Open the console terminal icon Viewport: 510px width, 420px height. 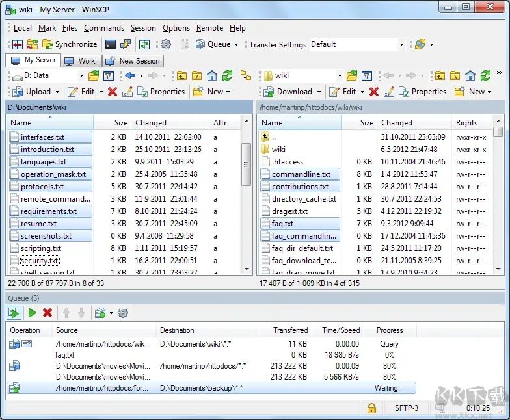(x=111, y=44)
